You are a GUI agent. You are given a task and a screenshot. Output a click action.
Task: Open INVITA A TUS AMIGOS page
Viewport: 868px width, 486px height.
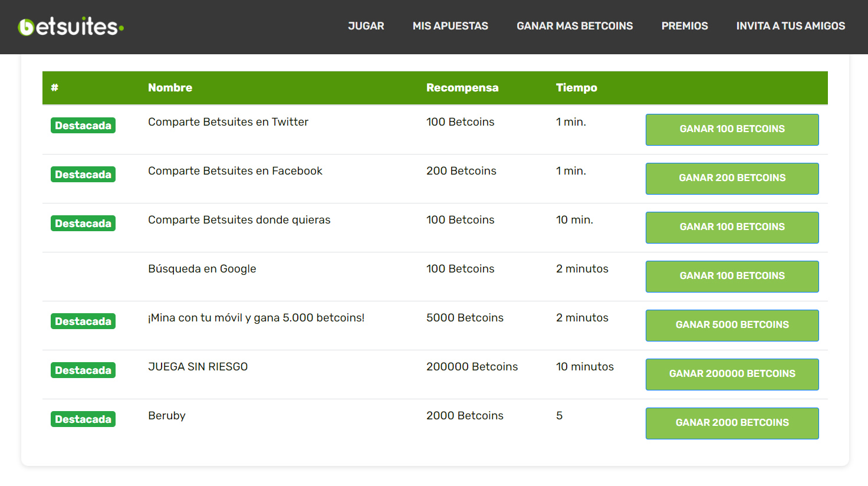coord(790,26)
